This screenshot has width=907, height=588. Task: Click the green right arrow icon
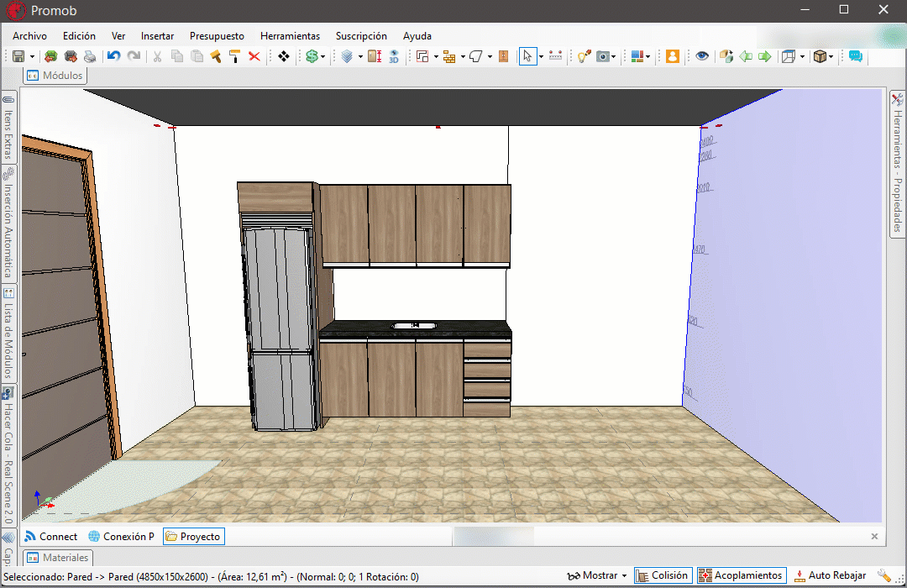(x=765, y=56)
